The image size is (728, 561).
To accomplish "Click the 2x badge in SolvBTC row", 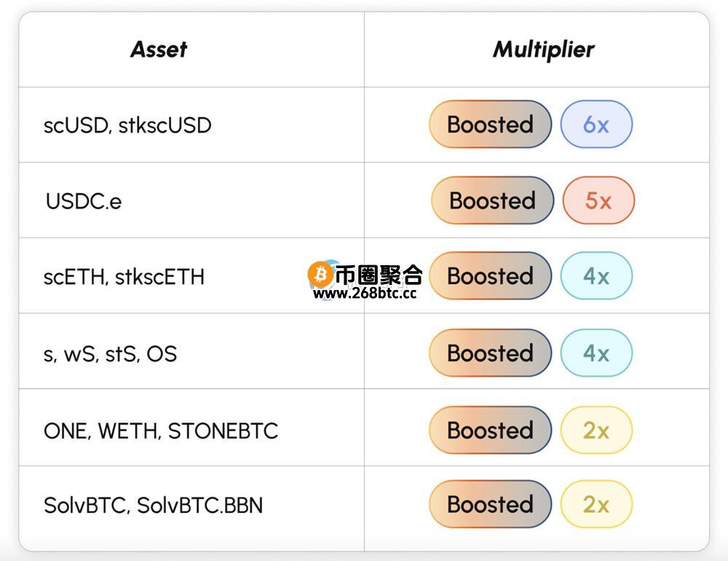I will 596,504.
